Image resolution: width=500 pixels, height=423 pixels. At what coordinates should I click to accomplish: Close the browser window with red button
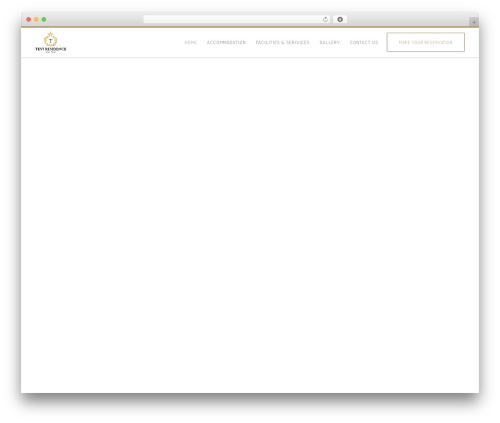pos(29,19)
